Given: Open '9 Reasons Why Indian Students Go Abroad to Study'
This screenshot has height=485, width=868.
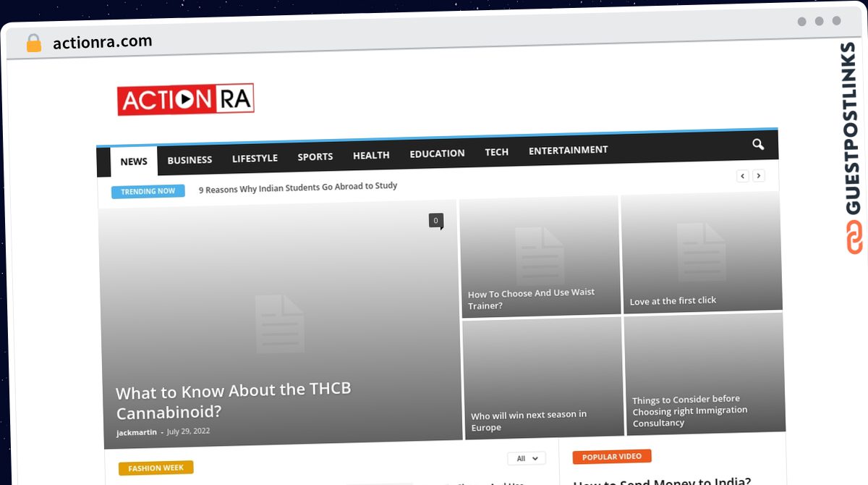Looking at the screenshot, I should tap(298, 186).
